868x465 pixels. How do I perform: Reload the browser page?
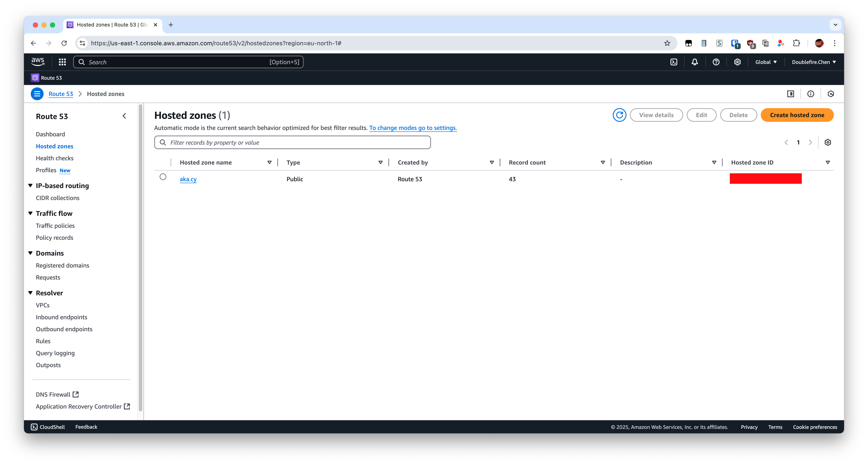coord(64,43)
